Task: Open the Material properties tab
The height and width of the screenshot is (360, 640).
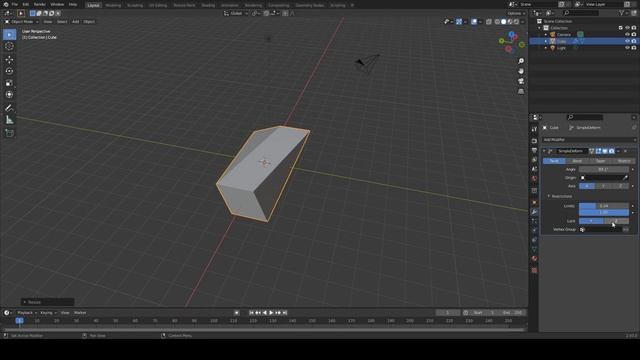Action: click(534, 259)
